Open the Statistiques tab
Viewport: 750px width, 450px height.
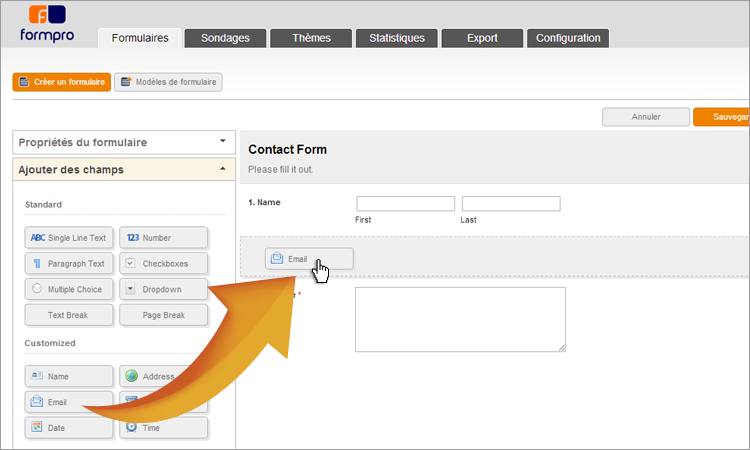tap(396, 38)
